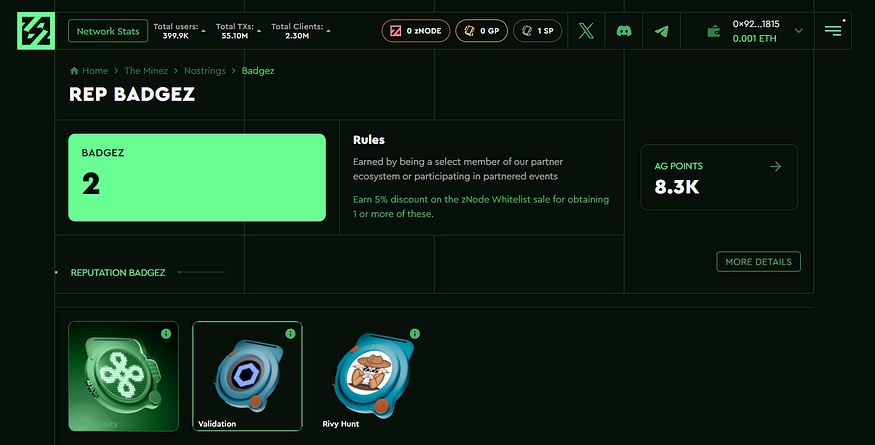The image size is (875, 445).
Task: Open the hamburger menu
Action: point(833,31)
